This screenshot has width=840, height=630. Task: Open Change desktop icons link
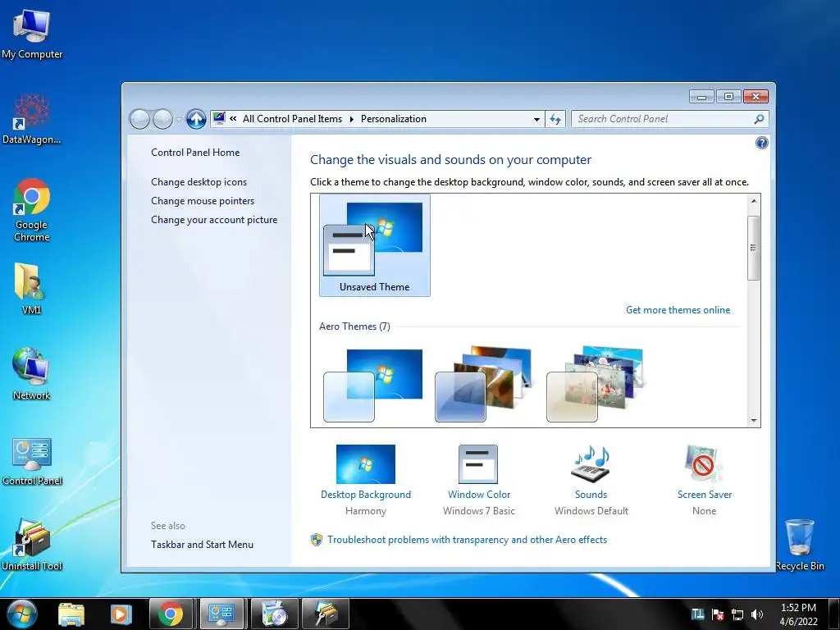pos(199,181)
